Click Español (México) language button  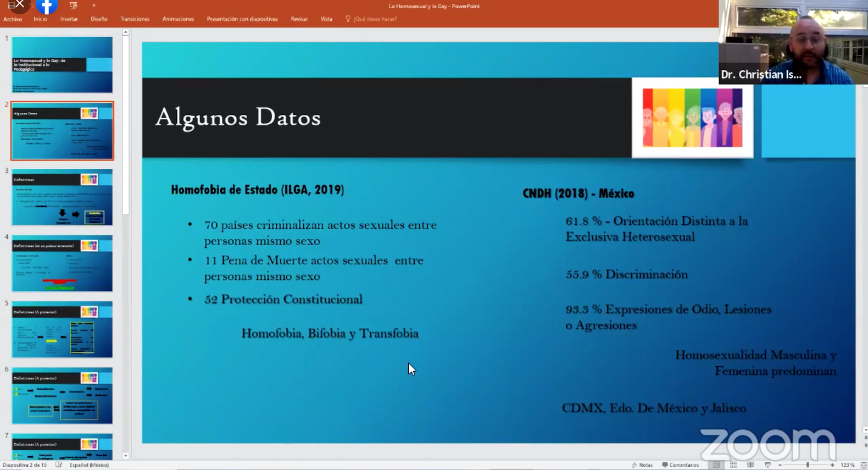[89, 465]
